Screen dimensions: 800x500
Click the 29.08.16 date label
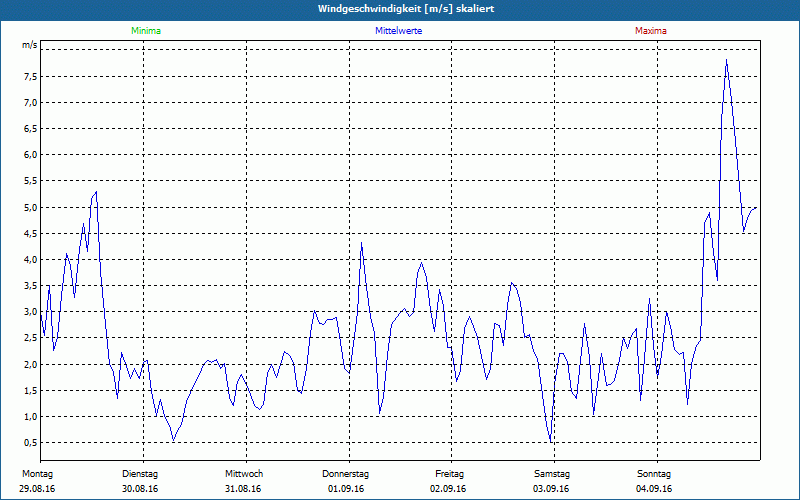click(37, 489)
